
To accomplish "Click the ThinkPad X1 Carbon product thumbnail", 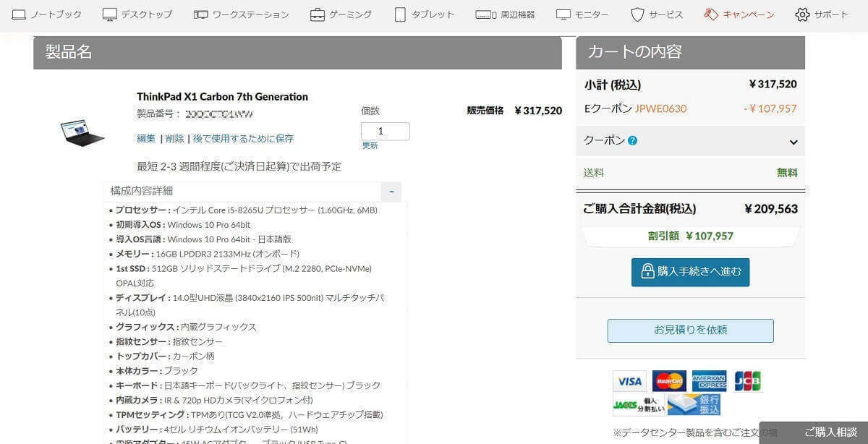I will (x=82, y=132).
